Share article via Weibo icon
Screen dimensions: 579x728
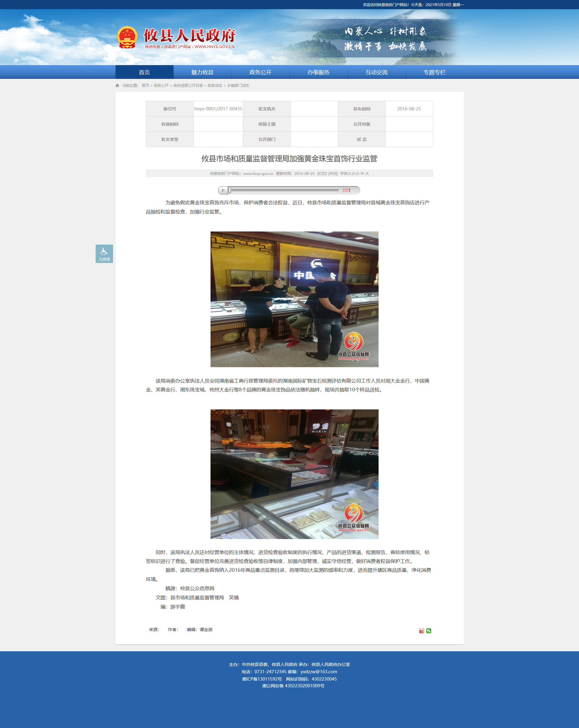421,631
